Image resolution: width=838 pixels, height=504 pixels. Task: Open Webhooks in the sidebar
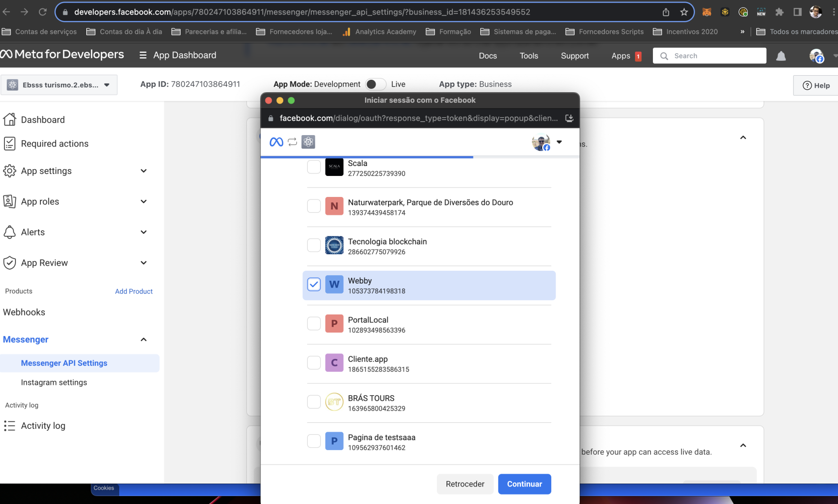click(24, 312)
